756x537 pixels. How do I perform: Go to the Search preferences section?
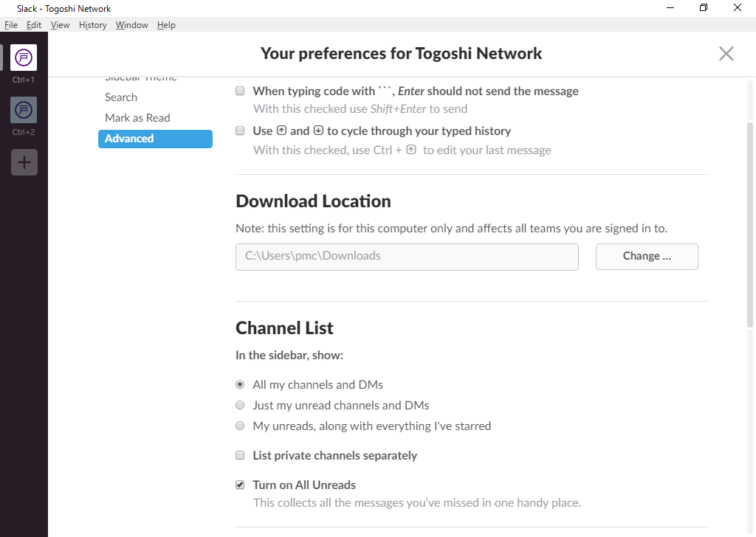click(121, 97)
